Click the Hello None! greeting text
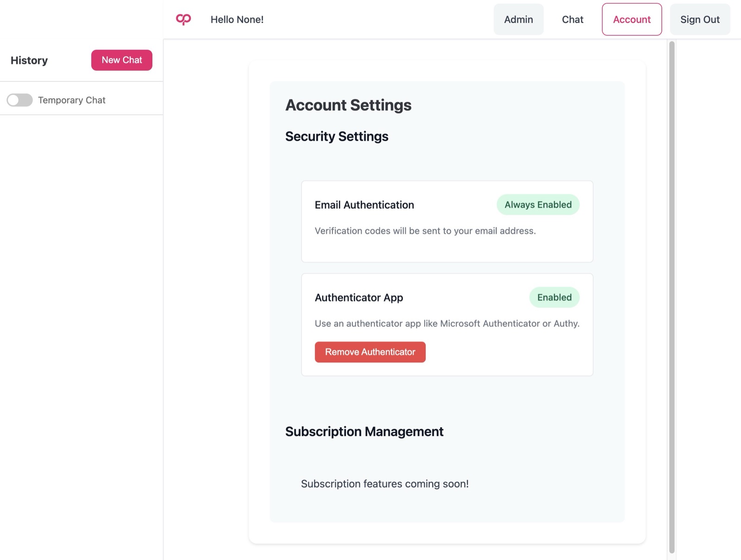741x560 pixels. click(x=237, y=19)
